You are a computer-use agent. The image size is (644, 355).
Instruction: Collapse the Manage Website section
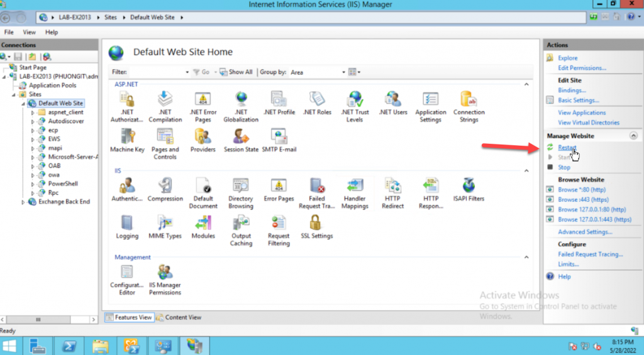click(633, 136)
